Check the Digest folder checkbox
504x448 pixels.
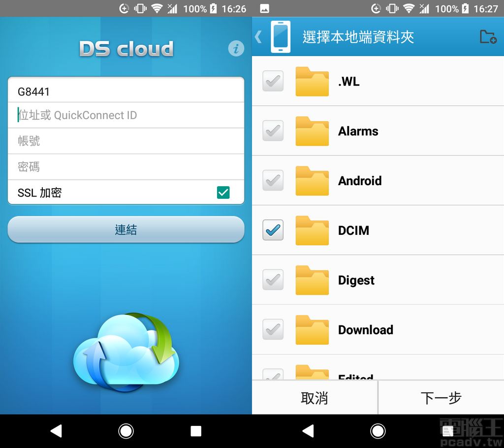pos(273,280)
